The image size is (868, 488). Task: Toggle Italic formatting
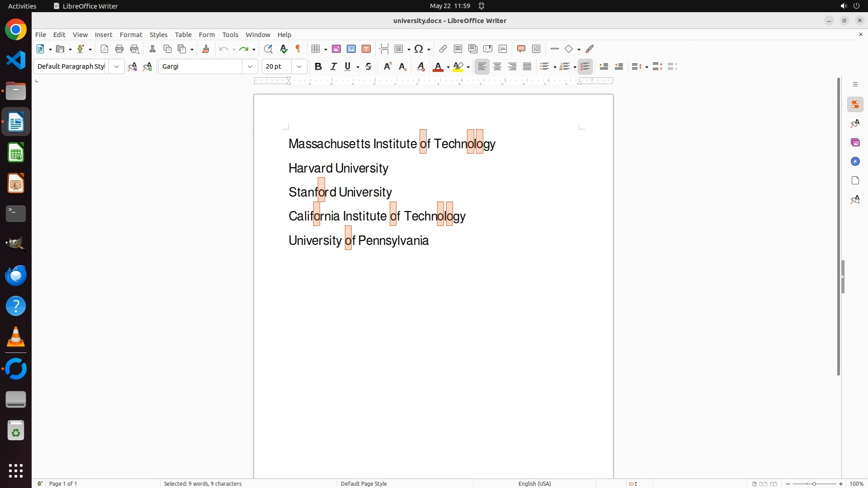point(333,66)
